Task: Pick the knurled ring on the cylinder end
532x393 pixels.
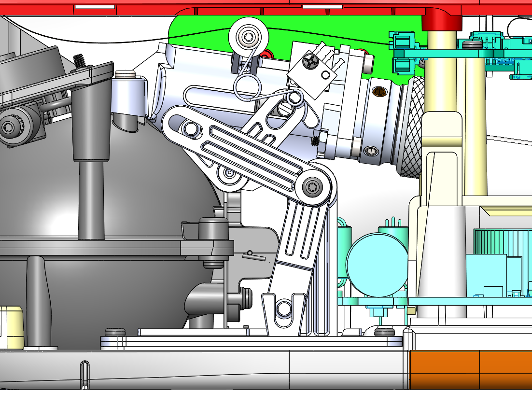Action: pos(411,126)
